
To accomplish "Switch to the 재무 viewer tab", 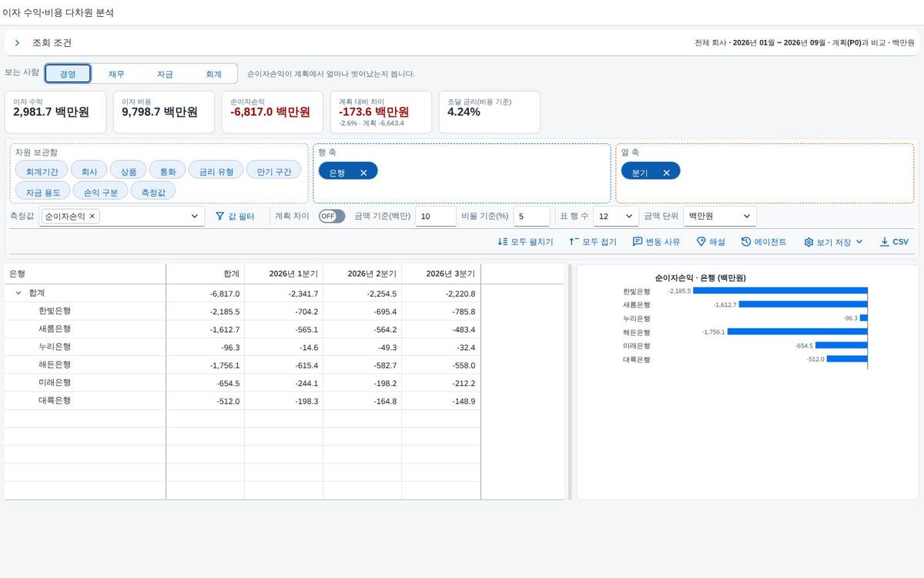I will (116, 74).
